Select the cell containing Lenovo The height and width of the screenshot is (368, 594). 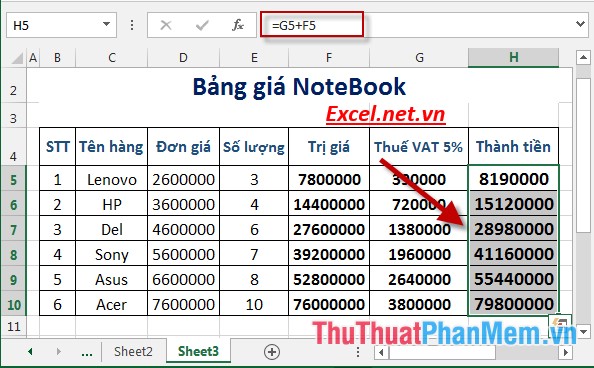[x=111, y=179]
